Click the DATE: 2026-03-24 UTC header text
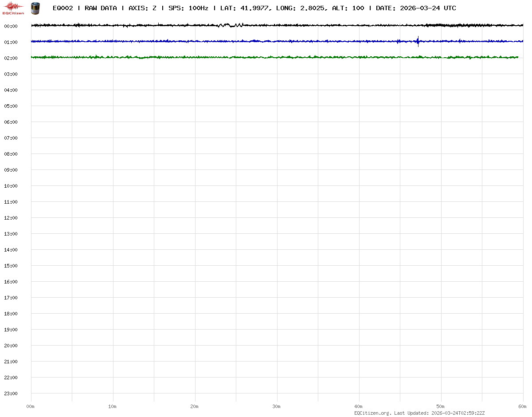532x417 pixels. pyautogui.click(x=416, y=8)
